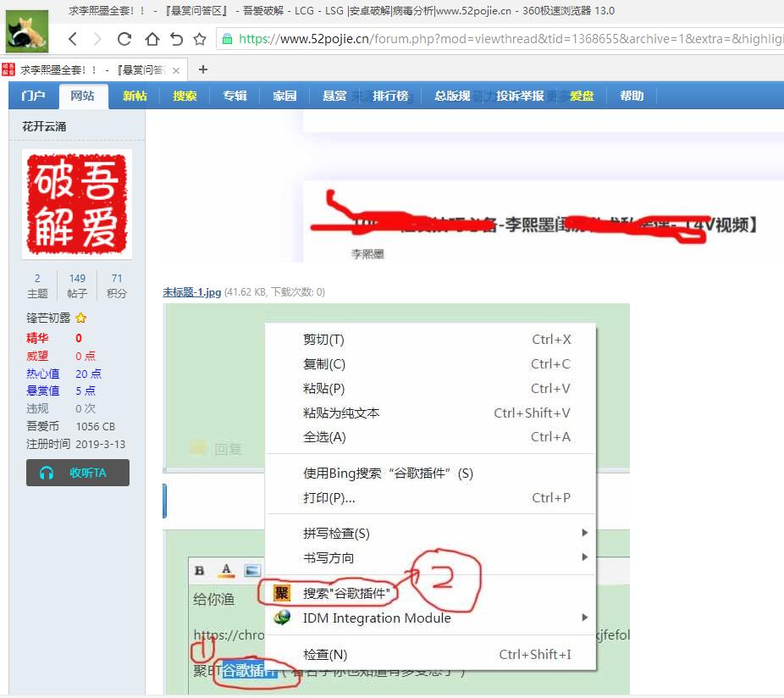Viewport: 784px width, 698px height.
Task: Click the bold B icon in the editor
Action: [200, 571]
